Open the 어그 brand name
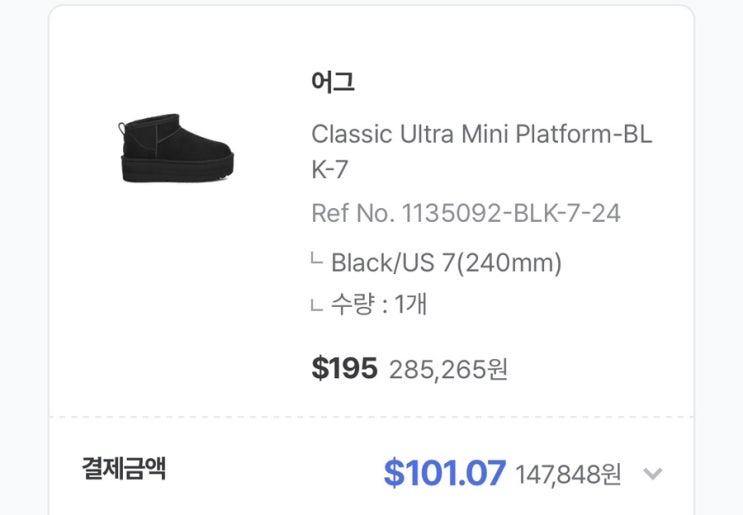Viewport: 743px width, 515px height. tap(331, 81)
